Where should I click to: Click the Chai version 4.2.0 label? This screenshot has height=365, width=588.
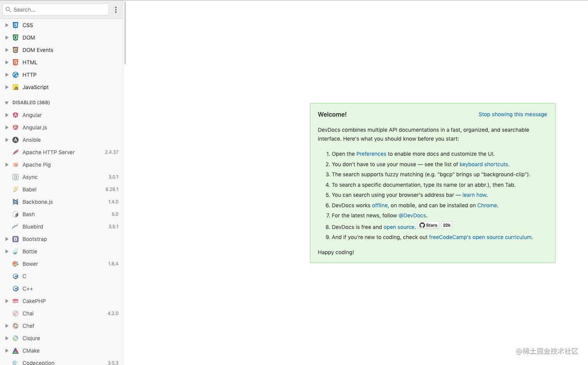pyautogui.click(x=113, y=313)
